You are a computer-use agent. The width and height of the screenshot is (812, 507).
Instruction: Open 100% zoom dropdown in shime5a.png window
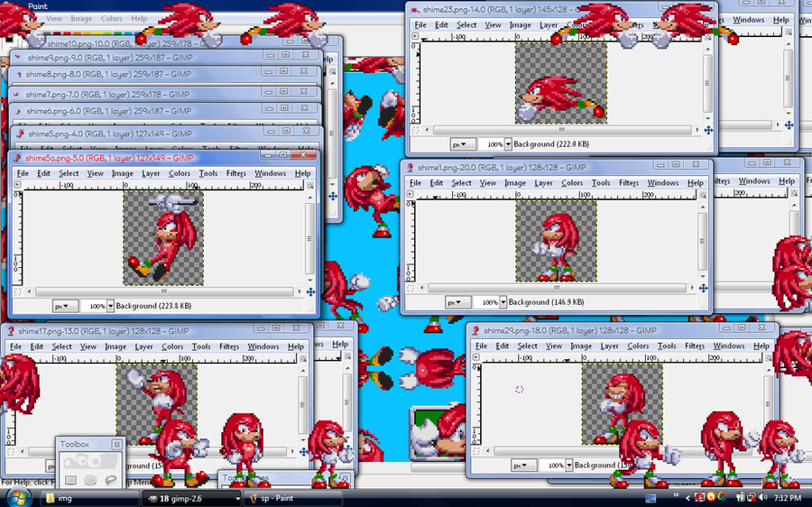[110, 306]
